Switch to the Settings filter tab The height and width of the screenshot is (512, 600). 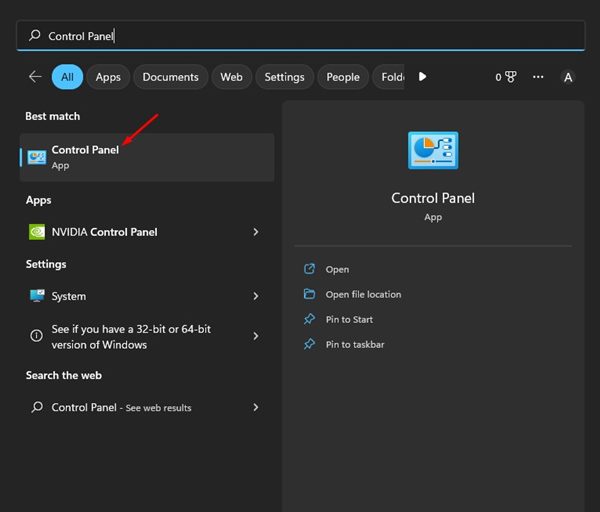[x=284, y=77]
